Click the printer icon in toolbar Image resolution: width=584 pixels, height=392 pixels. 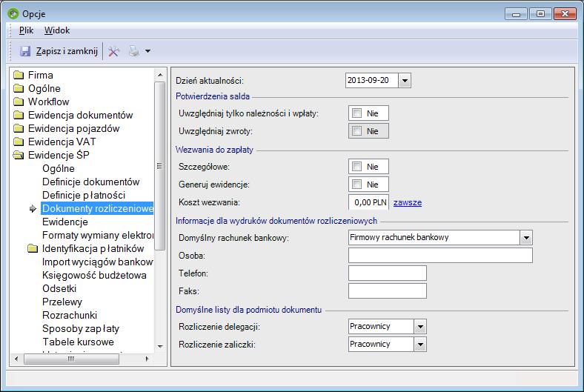click(134, 51)
